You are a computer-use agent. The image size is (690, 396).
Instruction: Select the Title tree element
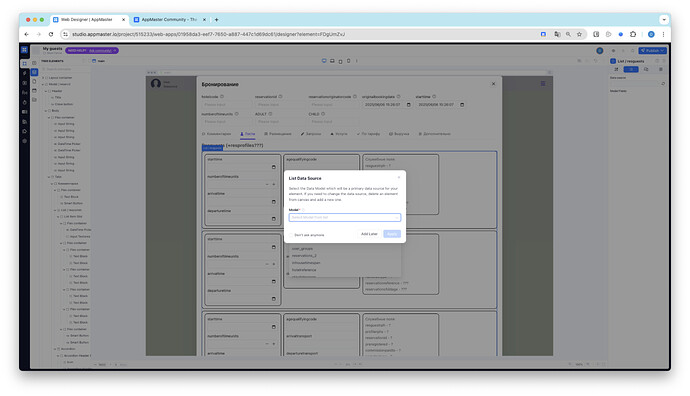58,98
